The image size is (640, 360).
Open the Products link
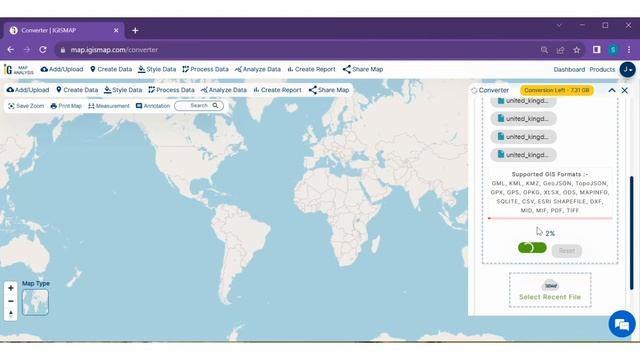tap(602, 69)
